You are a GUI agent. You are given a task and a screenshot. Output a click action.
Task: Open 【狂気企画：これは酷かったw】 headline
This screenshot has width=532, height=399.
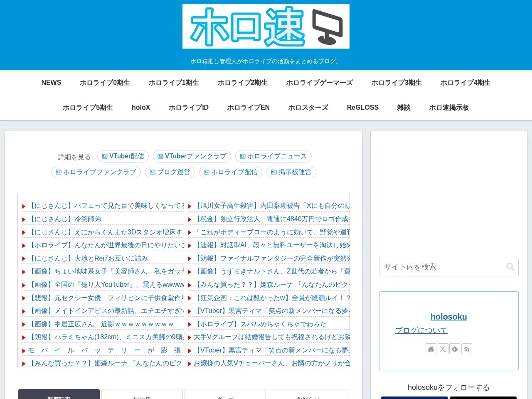(272, 298)
